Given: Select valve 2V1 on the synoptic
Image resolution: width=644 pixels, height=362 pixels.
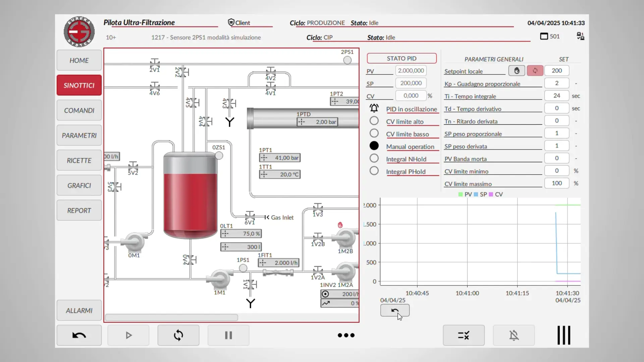Looking at the screenshot, I should [x=155, y=63].
